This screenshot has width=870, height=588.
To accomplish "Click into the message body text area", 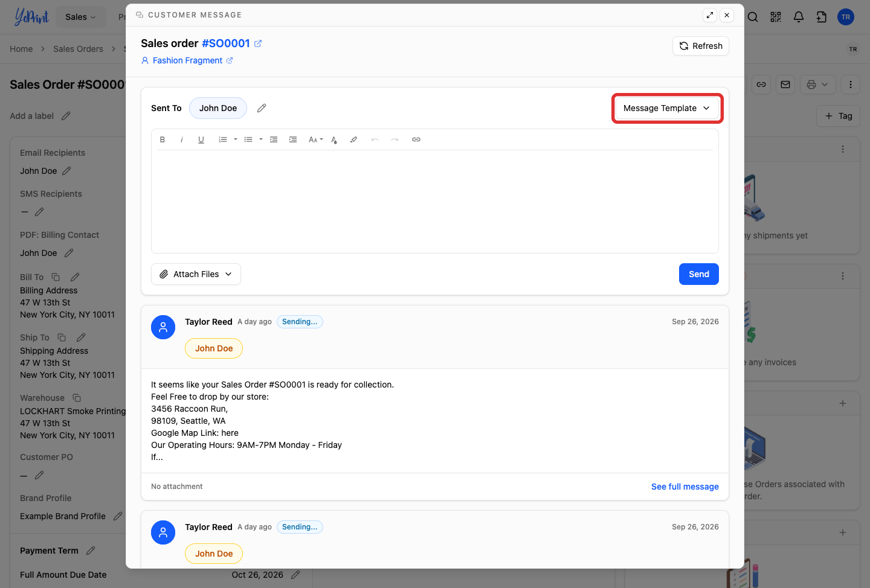I will pos(435,202).
